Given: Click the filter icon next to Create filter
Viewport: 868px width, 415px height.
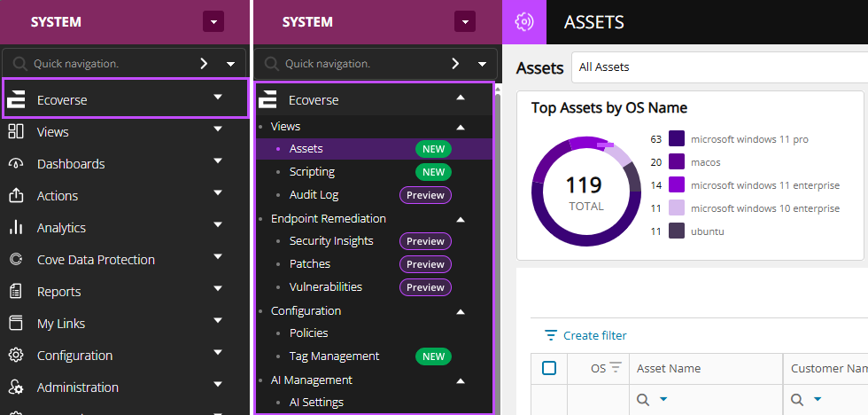Looking at the screenshot, I should (x=550, y=335).
